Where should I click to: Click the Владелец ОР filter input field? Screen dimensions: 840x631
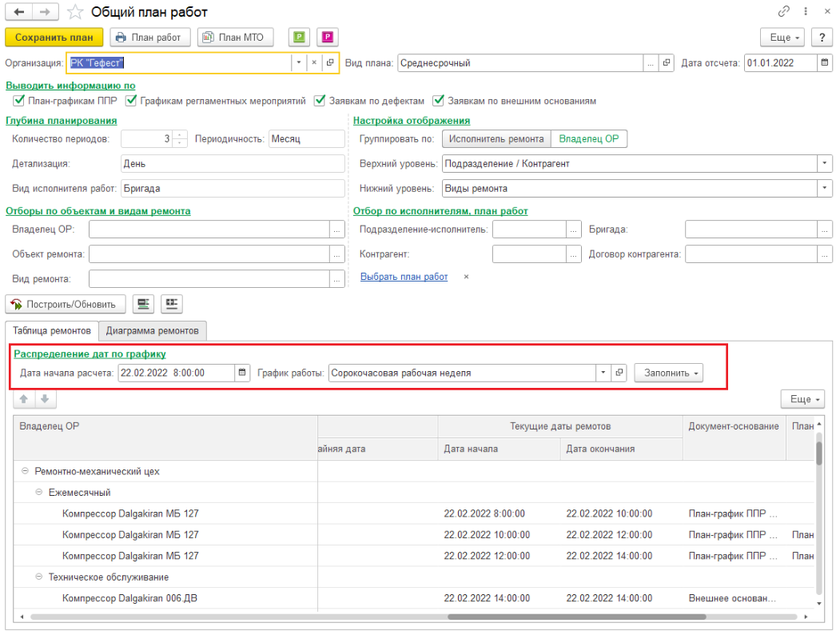pyautogui.click(x=209, y=230)
